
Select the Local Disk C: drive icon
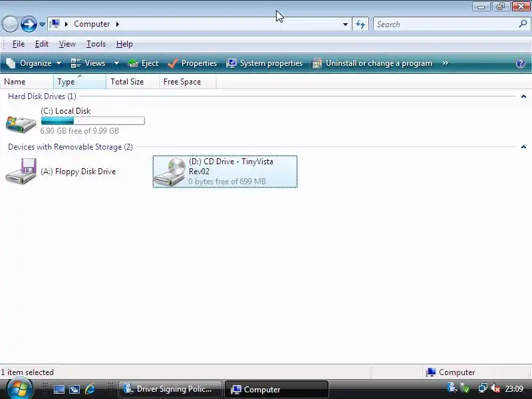click(x=21, y=124)
